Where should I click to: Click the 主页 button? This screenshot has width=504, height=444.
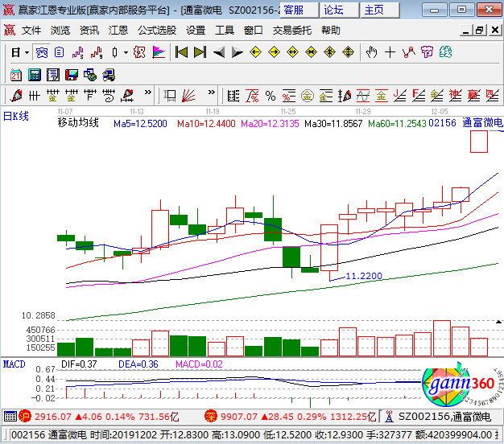tap(380, 10)
